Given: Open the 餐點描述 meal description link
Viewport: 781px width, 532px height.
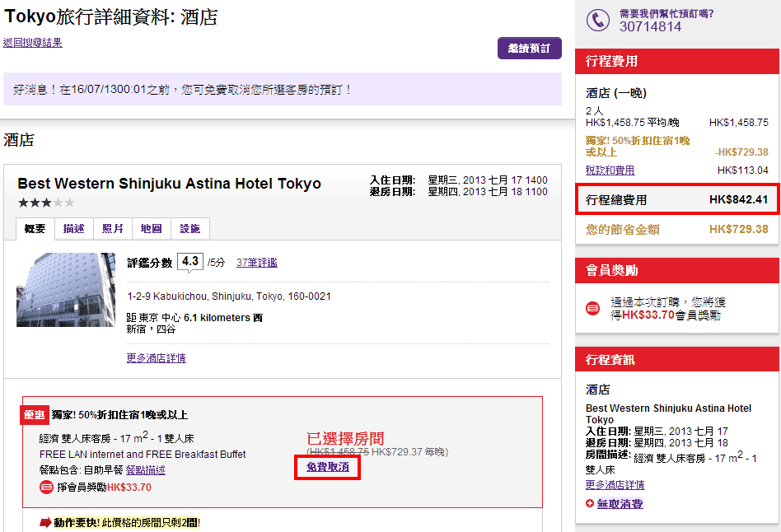Looking at the screenshot, I should click(146, 470).
